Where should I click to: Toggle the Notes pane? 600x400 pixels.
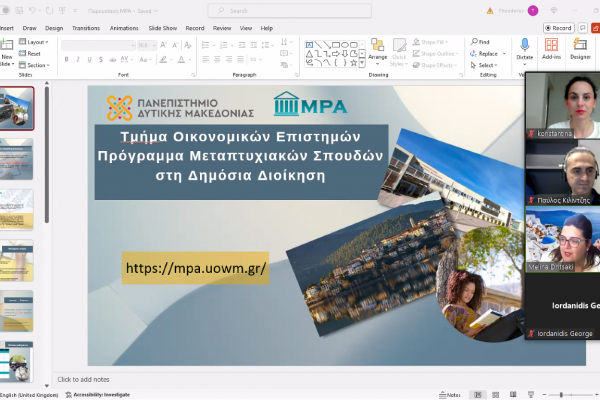[x=450, y=395]
